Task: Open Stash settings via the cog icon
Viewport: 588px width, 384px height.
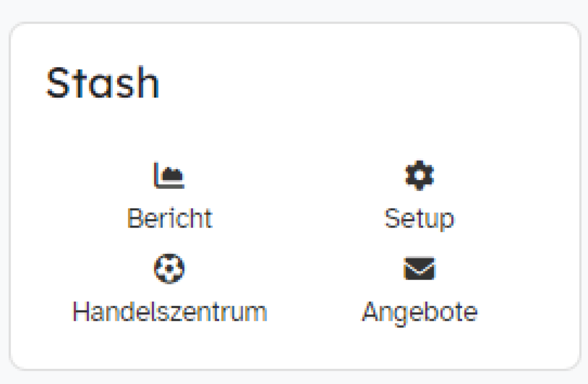Action: point(419,175)
